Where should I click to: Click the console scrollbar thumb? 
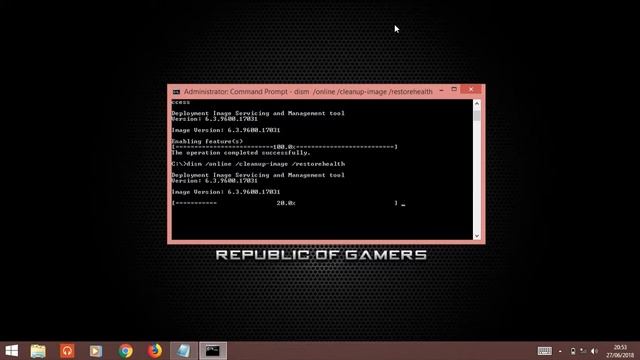[x=477, y=116]
